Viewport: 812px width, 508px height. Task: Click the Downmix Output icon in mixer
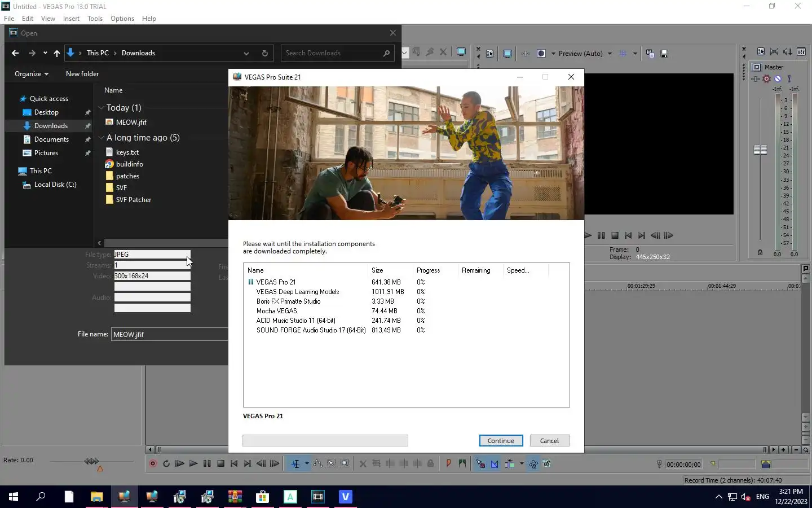(x=774, y=52)
